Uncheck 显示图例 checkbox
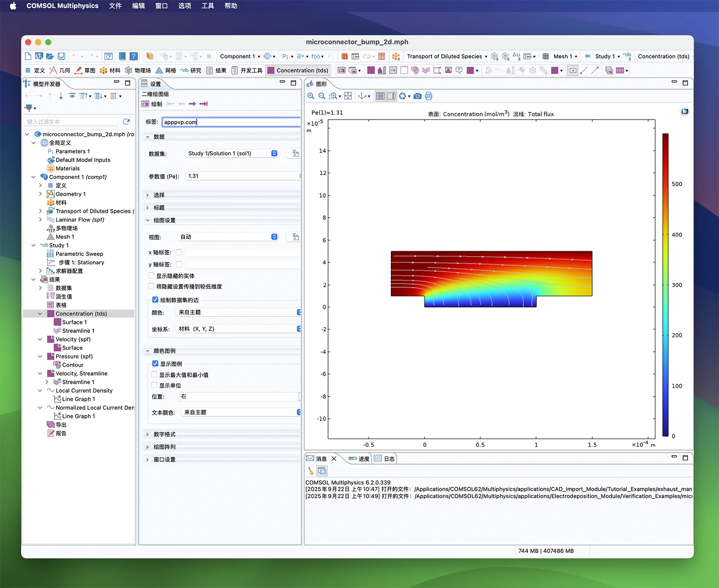 [155, 364]
